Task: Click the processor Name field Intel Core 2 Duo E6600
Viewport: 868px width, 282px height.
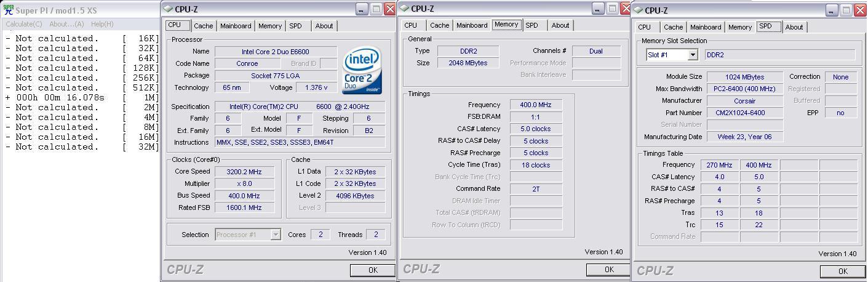Action: [276, 52]
